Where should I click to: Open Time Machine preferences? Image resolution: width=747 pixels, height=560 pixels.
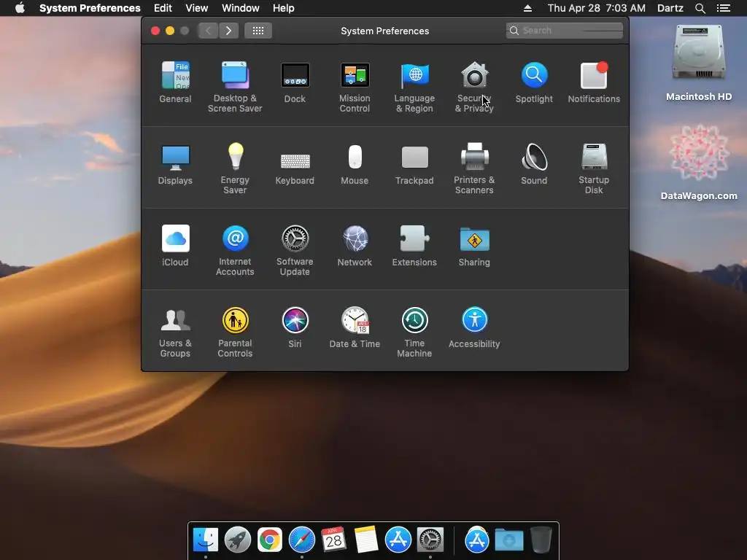414,332
